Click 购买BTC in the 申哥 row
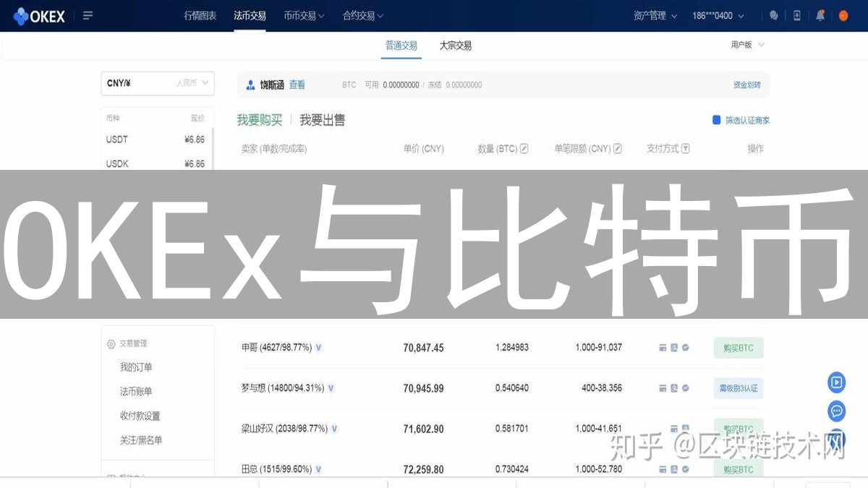868x488 pixels. pyautogui.click(x=739, y=348)
